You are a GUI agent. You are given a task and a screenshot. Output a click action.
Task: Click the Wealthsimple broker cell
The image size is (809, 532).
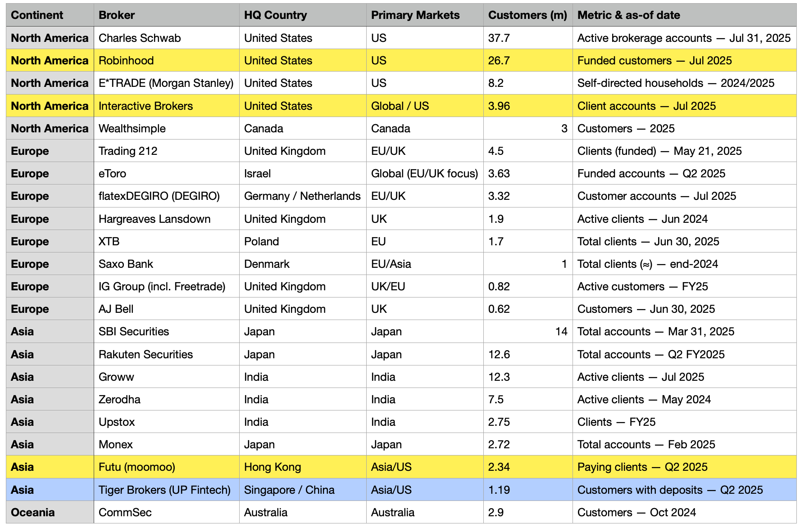167,128
